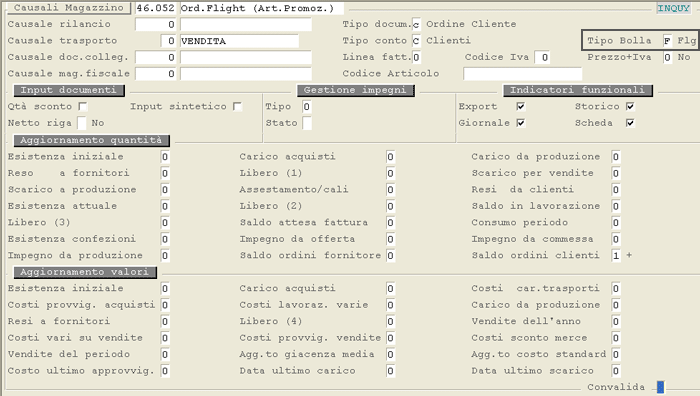Enable the Qtà sconto checkbox
700x396 pixels.
point(83,106)
